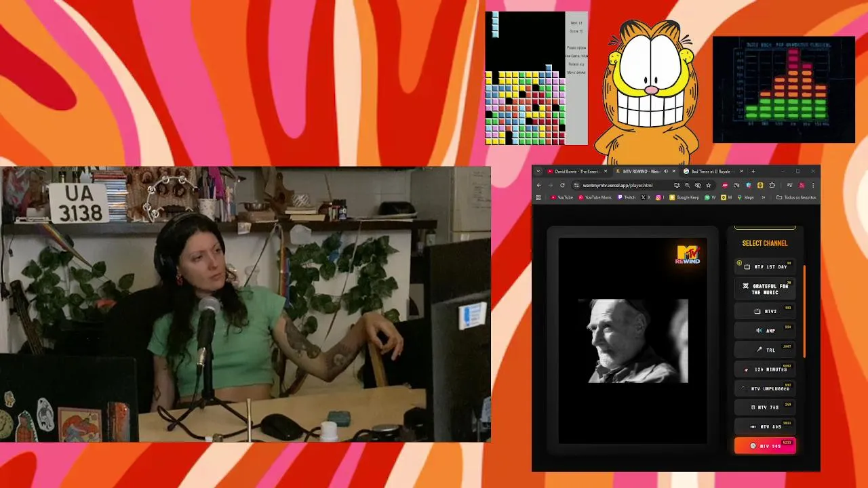Open the site information icon in address bar
The width and height of the screenshot is (868, 488).
(576, 185)
